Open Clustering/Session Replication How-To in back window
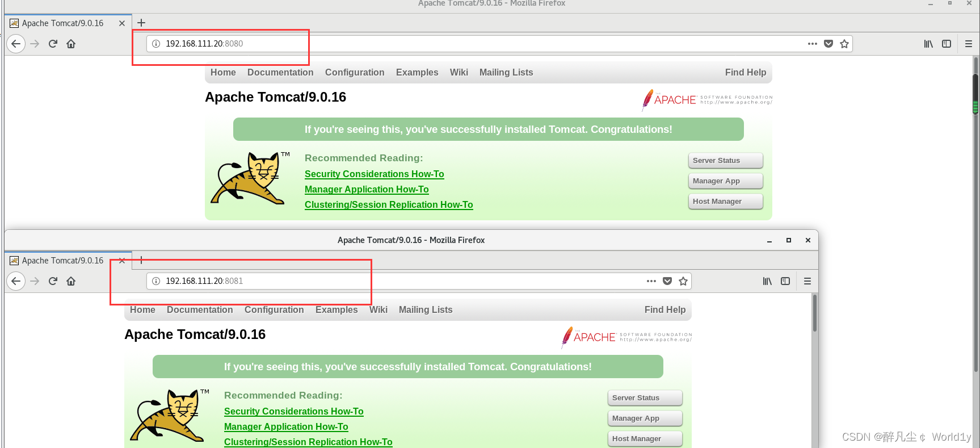Viewport: 980px width, 448px height. click(x=389, y=204)
